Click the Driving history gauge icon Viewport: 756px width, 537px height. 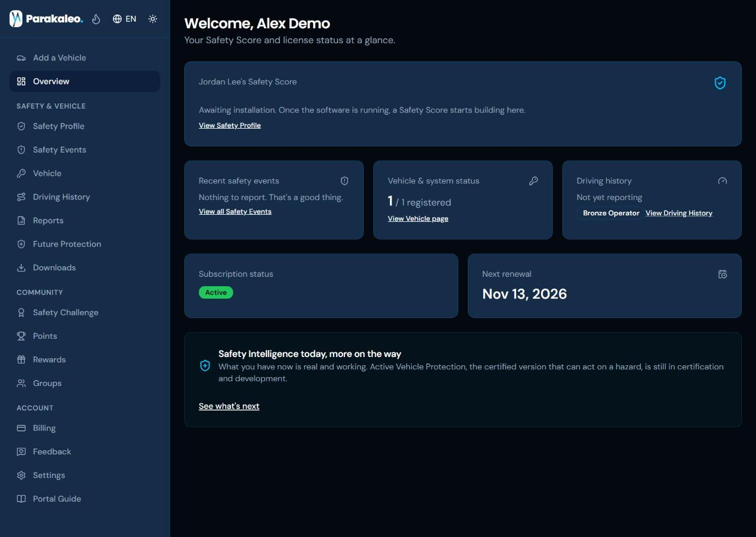pyautogui.click(x=722, y=181)
